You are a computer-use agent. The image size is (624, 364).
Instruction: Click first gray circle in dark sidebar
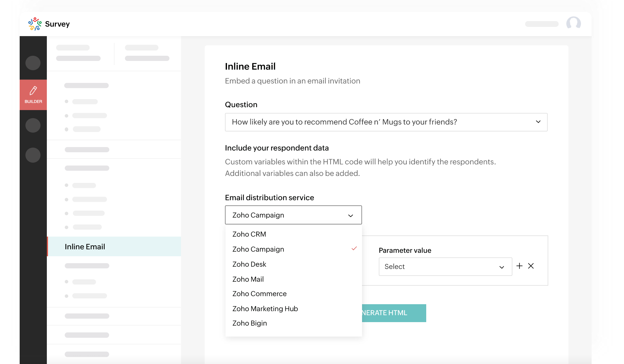pos(33,63)
